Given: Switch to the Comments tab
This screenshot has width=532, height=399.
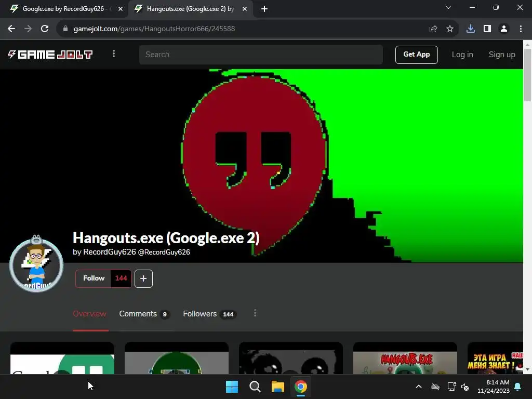Looking at the screenshot, I should click(144, 314).
